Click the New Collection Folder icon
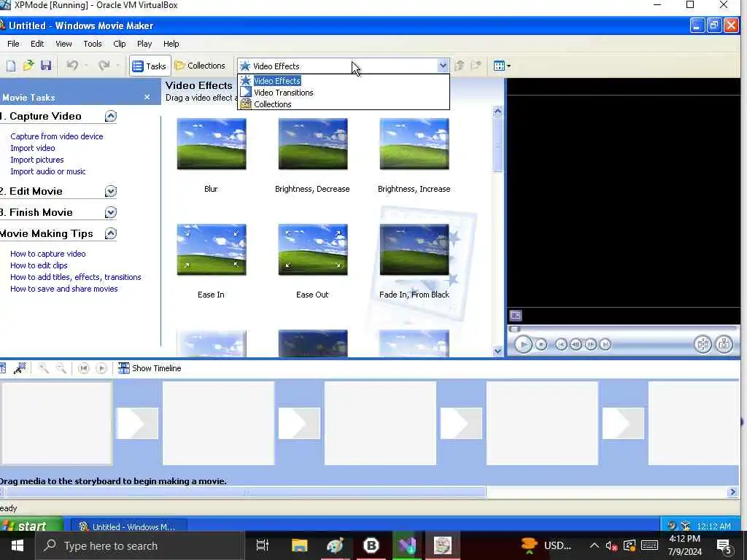The image size is (747, 560). (x=476, y=66)
